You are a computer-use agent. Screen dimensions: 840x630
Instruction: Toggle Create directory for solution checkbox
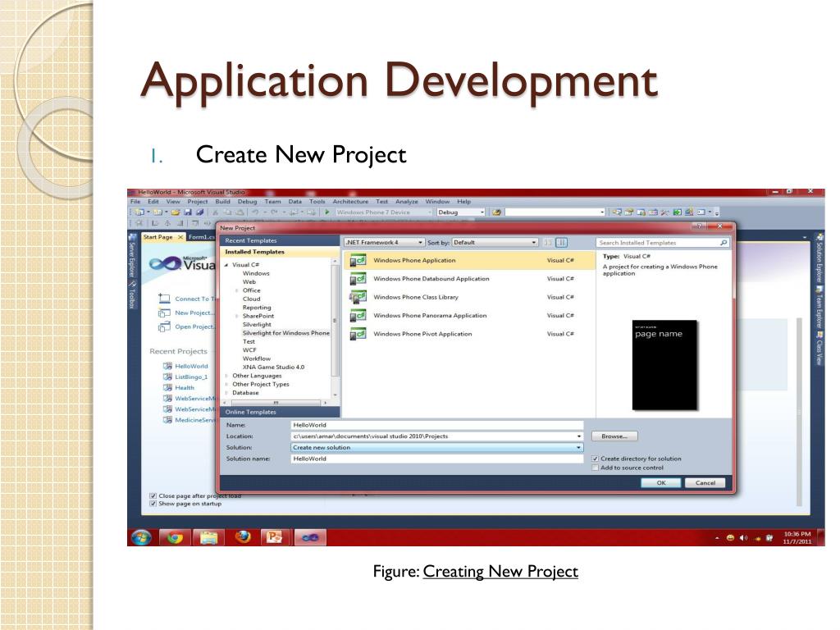595,459
